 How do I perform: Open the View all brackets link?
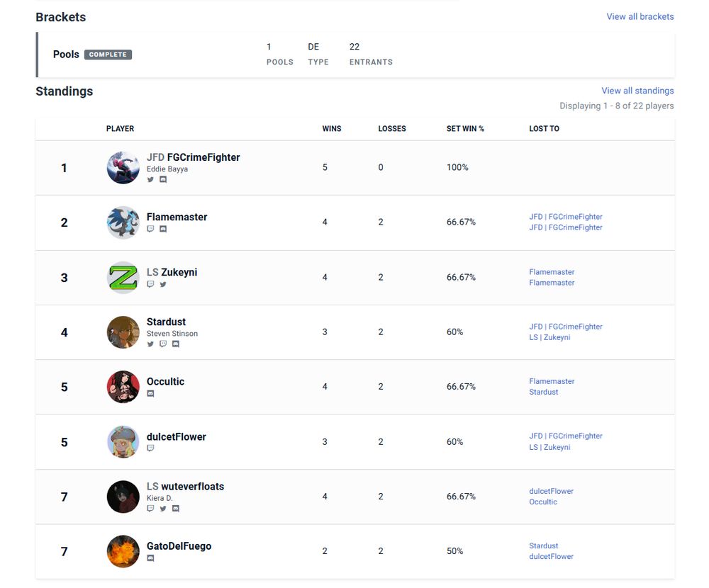(x=640, y=16)
